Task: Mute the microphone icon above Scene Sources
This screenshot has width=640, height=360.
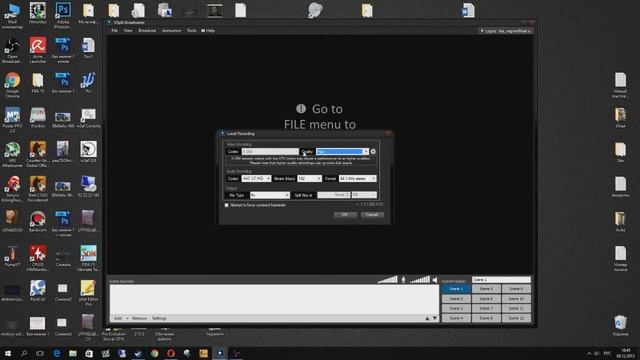Action: 403,280
